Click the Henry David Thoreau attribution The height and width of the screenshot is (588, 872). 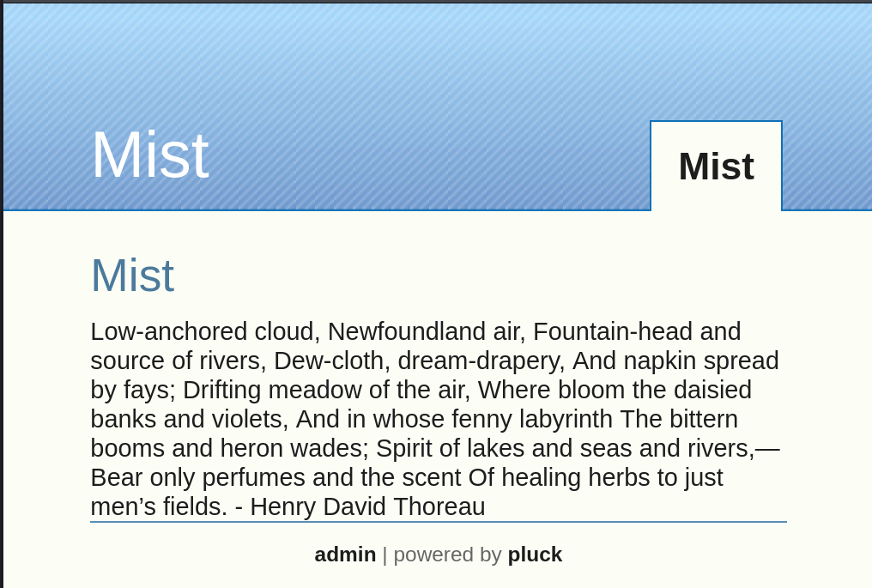[x=367, y=506]
